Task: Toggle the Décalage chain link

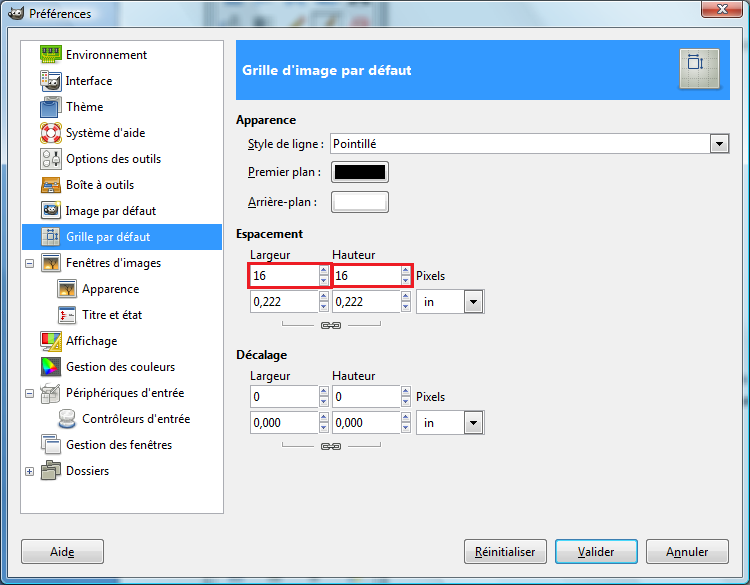Action: click(331, 446)
